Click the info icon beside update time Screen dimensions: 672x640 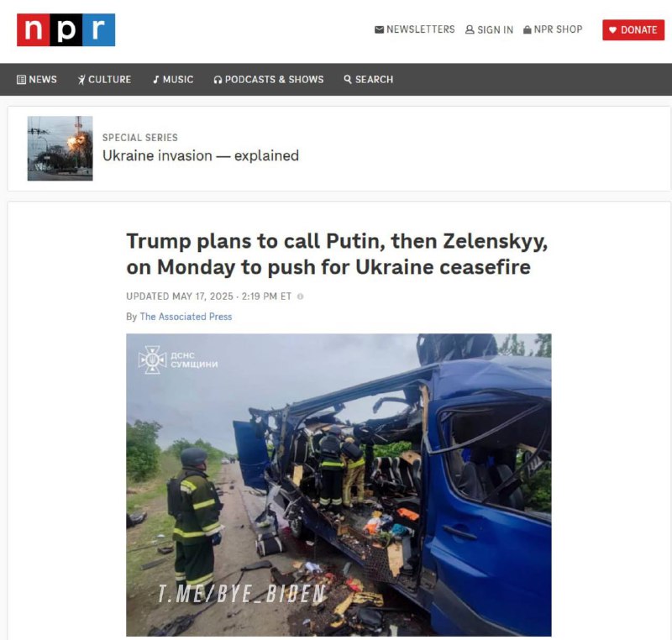300,296
